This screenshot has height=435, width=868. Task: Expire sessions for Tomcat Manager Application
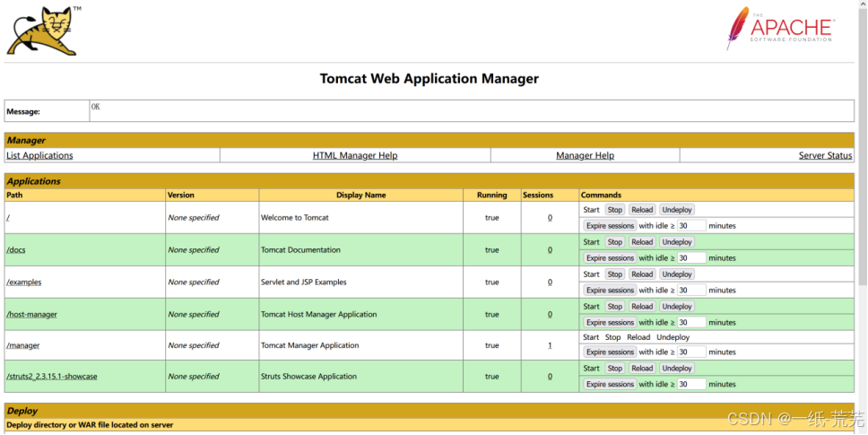pos(610,352)
